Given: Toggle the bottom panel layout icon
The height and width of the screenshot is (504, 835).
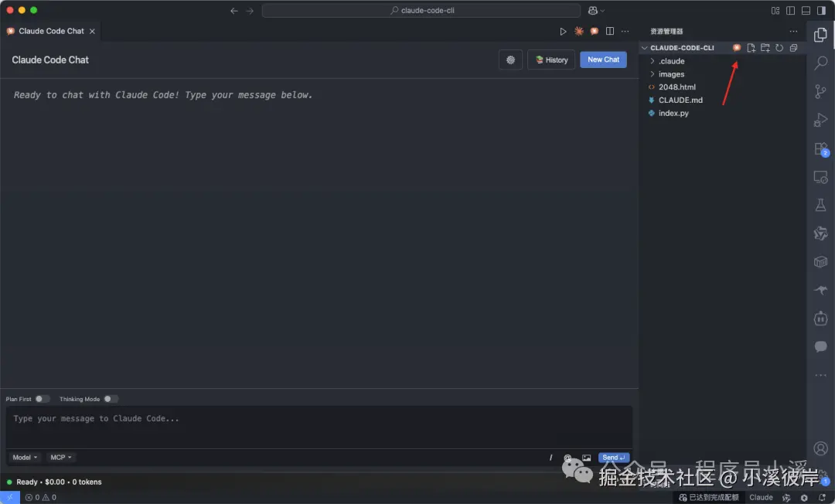Looking at the screenshot, I should coord(806,11).
